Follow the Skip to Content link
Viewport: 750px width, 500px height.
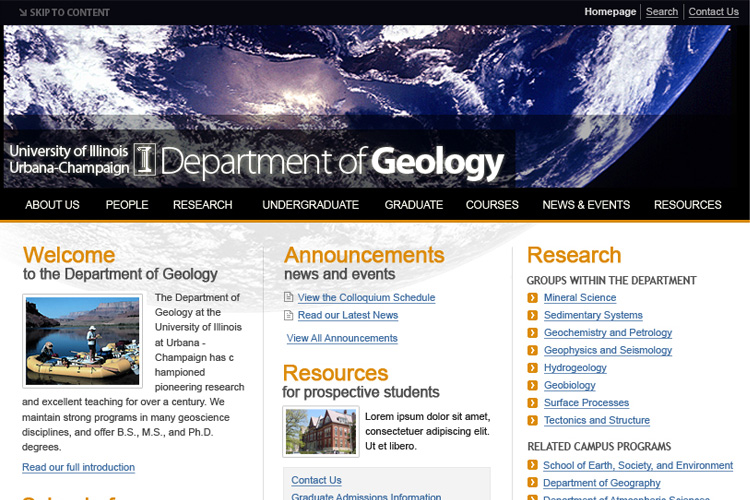pos(65,12)
